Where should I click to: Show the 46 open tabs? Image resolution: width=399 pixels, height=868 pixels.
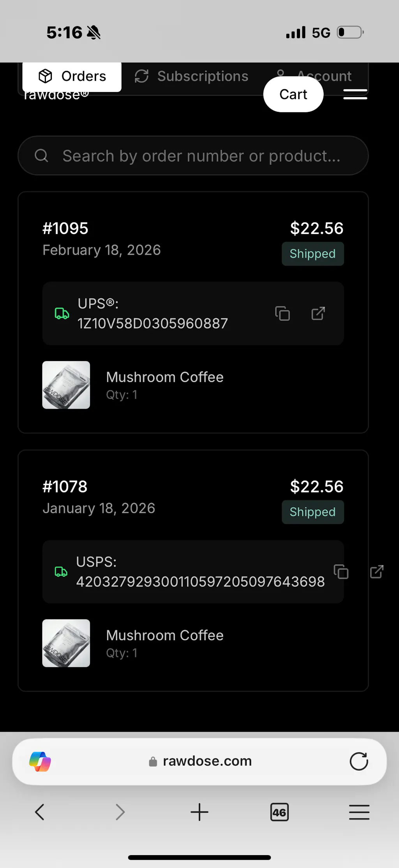(279, 812)
